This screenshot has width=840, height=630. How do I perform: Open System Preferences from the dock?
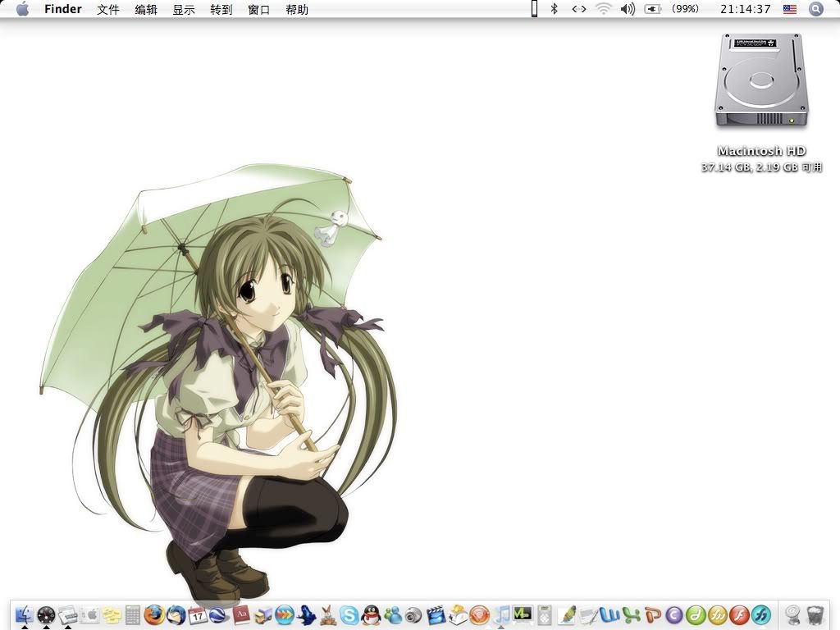[x=89, y=614]
